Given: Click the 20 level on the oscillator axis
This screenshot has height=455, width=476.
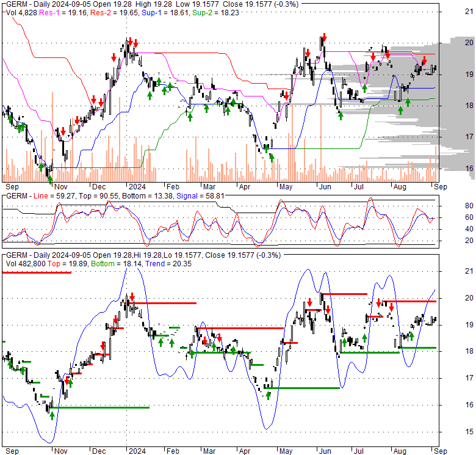Looking at the screenshot, I should point(469,241).
